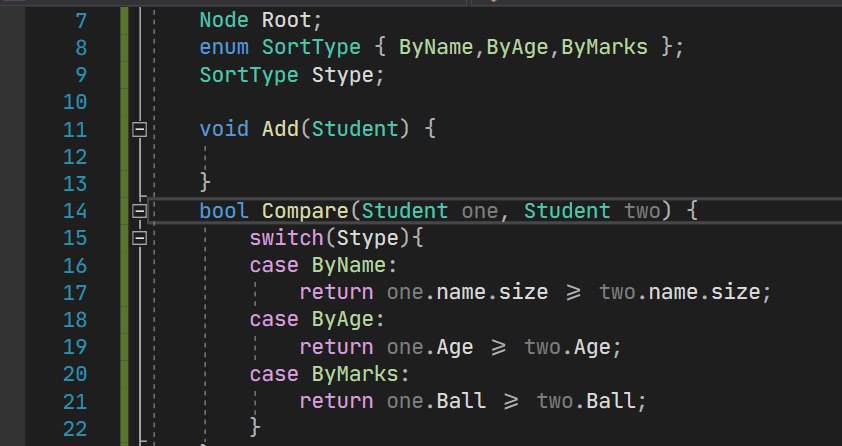Click line number 12 in gutter

click(75, 157)
